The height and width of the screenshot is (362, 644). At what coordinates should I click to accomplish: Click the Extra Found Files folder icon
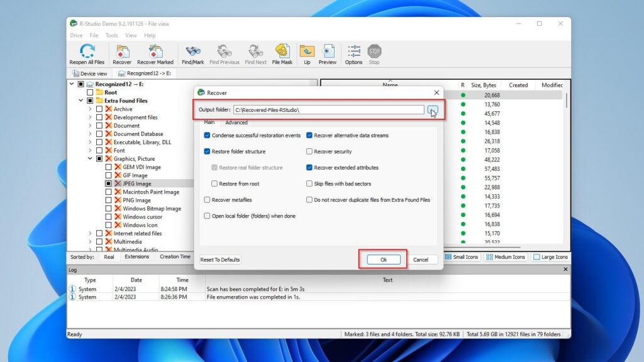point(99,101)
